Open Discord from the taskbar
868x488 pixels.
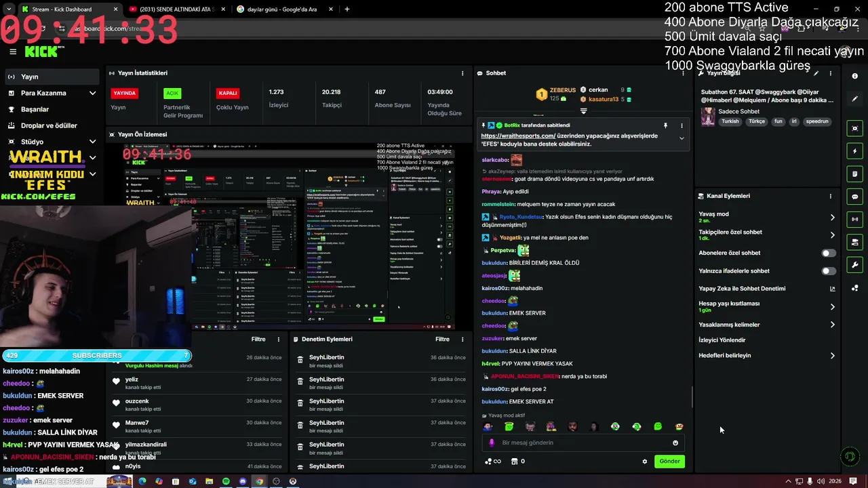coord(243,481)
